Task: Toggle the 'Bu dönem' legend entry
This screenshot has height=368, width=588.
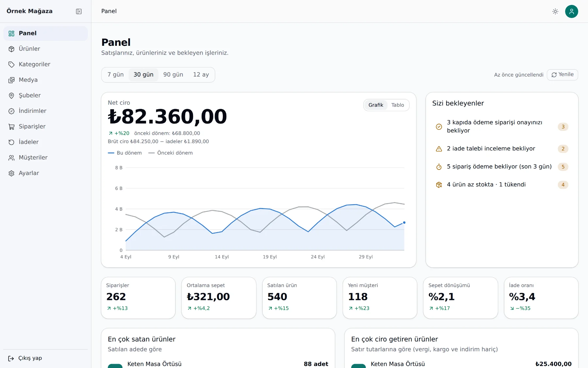Action: (125, 153)
